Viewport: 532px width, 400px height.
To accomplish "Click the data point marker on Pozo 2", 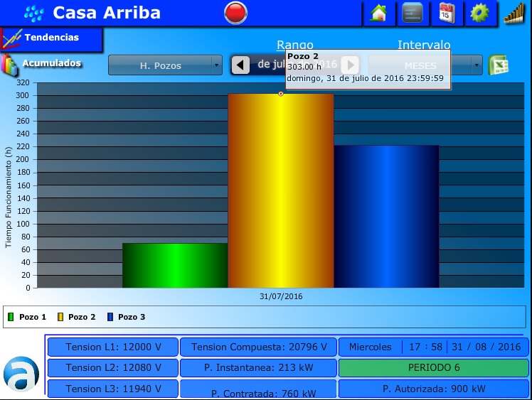I will tap(281, 94).
